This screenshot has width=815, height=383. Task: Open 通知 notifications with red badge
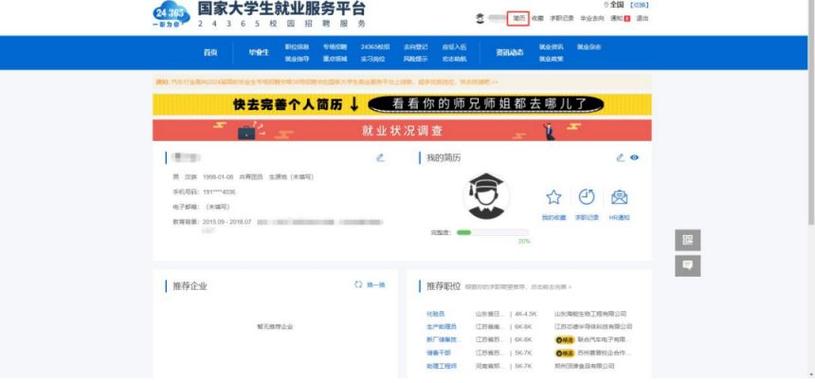click(x=620, y=18)
